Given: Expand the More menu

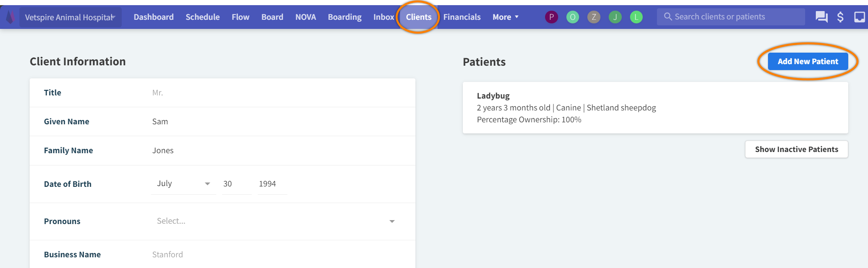Looking at the screenshot, I should point(505,17).
